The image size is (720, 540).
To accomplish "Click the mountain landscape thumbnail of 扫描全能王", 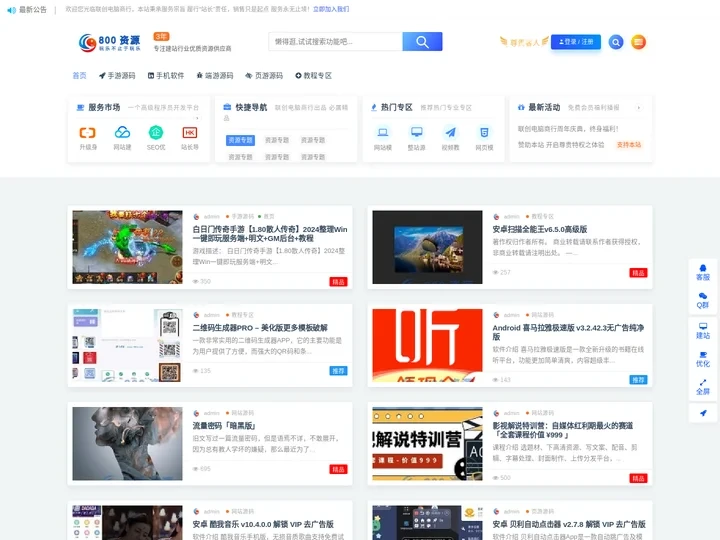I will [427, 247].
